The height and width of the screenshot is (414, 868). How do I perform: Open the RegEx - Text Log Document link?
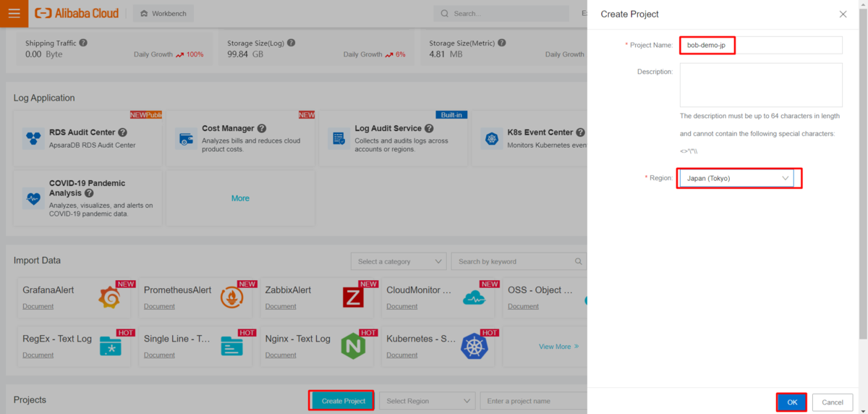[38, 355]
